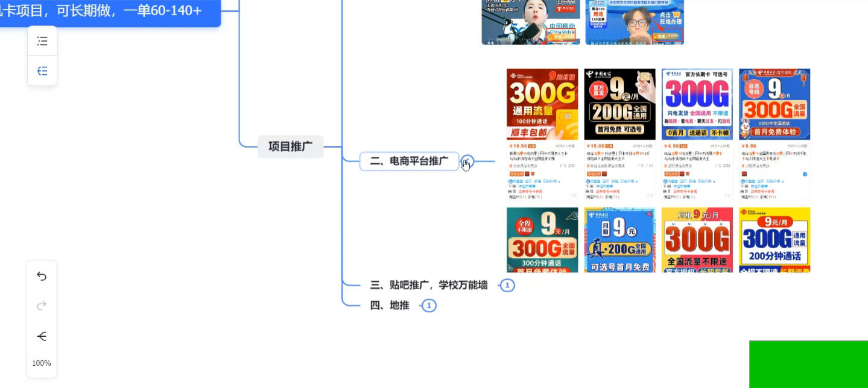
Task: Select the 四、地推 node
Action: point(389,306)
